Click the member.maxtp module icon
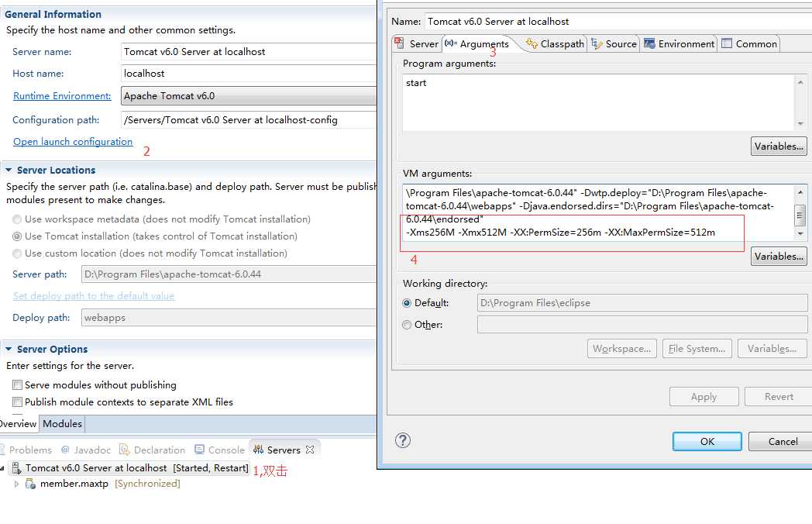Screen dimensions: 812x524 (x=30, y=484)
